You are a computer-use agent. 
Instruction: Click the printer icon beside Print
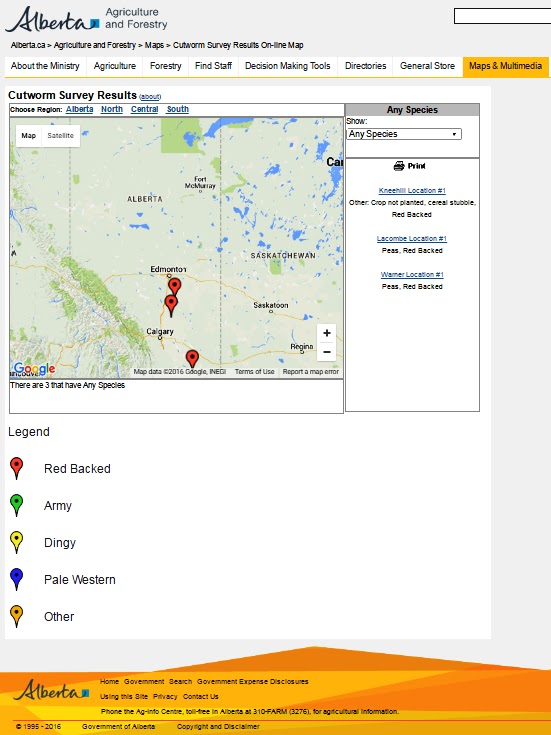pos(399,166)
